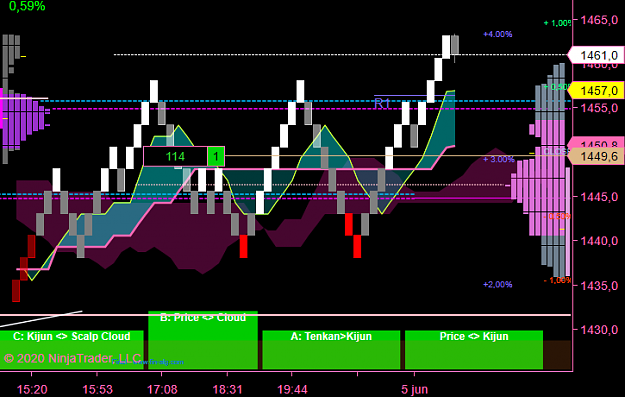Click the 1440,0 axis price value
Viewport: 625px width, 397px height.
(599, 241)
